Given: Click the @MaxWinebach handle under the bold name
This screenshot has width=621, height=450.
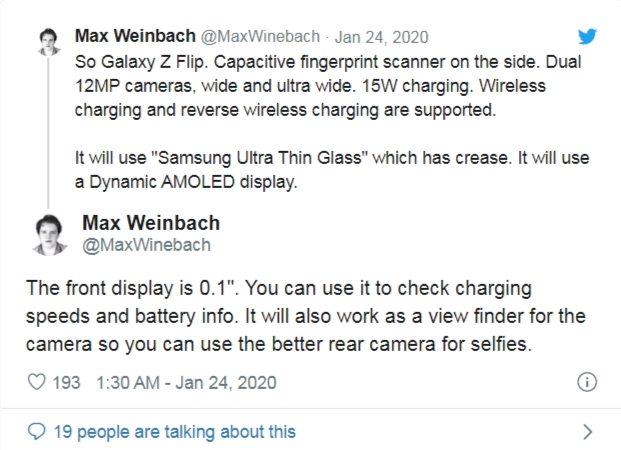Looking at the screenshot, I should 146,245.
